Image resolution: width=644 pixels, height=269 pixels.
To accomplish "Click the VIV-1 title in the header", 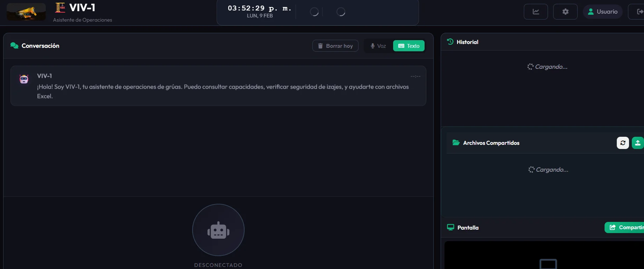I will click(x=82, y=8).
